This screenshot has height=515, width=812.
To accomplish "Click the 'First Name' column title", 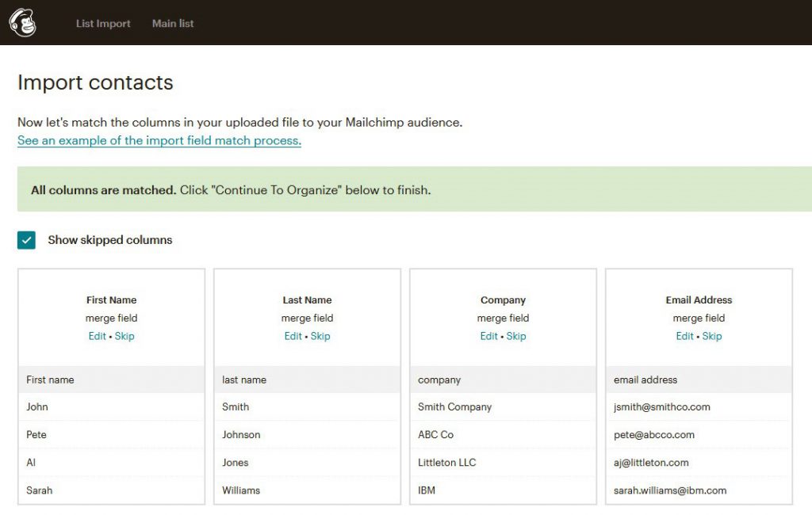I will point(111,299).
